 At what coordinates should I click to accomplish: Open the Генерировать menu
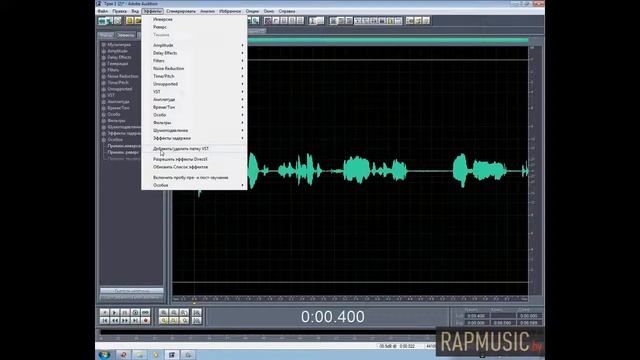pyautogui.click(x=181, y=11)
